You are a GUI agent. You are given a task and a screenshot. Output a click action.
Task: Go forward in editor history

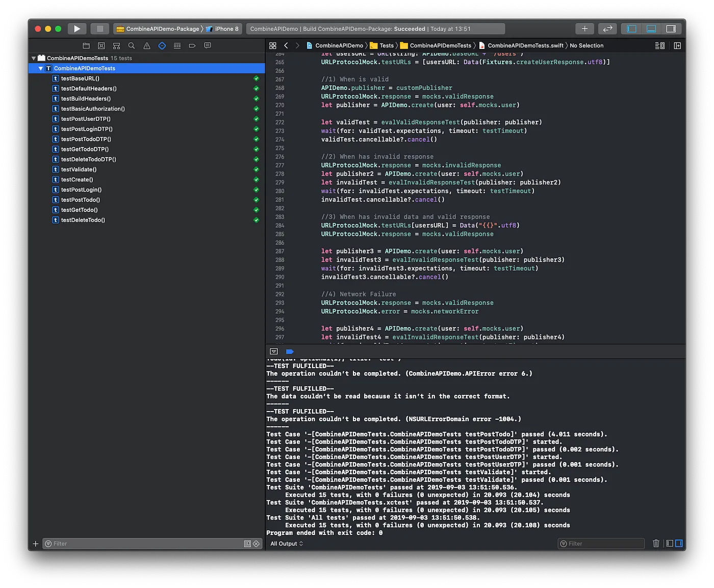(298, 45)
